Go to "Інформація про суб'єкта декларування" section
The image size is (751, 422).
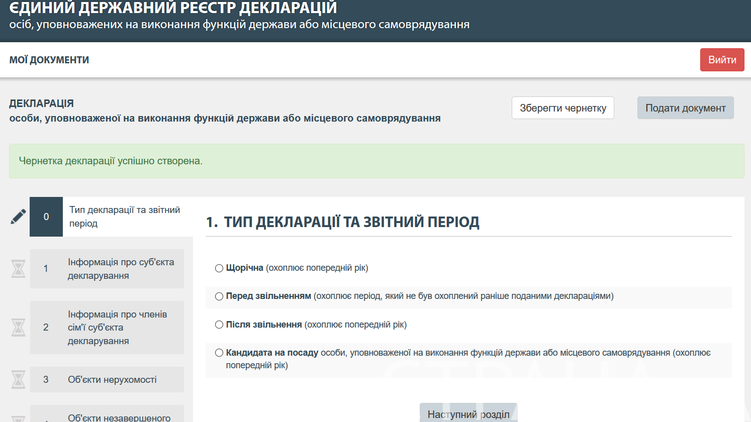(x=122, y=268)
